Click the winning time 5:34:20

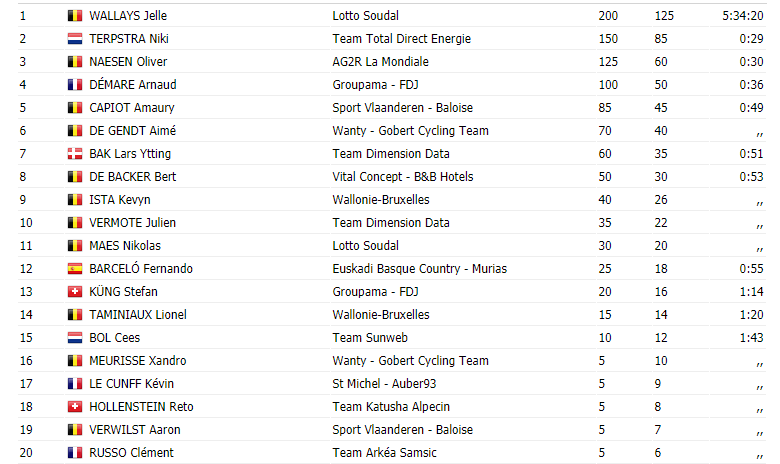[743, 16]
